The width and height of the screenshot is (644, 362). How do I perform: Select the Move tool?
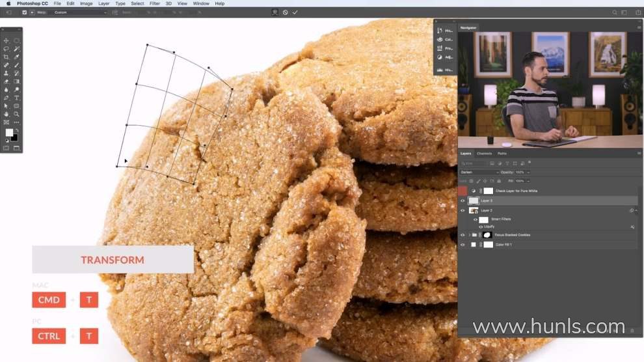[x=6, y=40]
